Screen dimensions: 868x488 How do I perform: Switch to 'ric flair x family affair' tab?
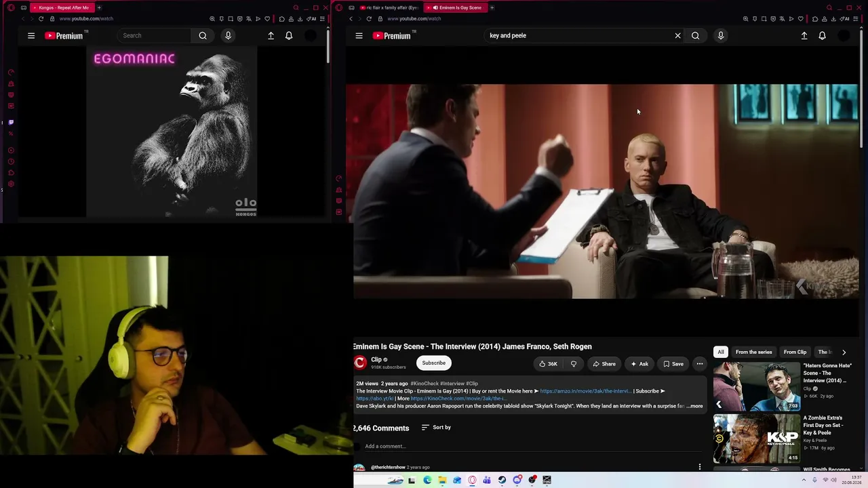(x=389, y=7)
